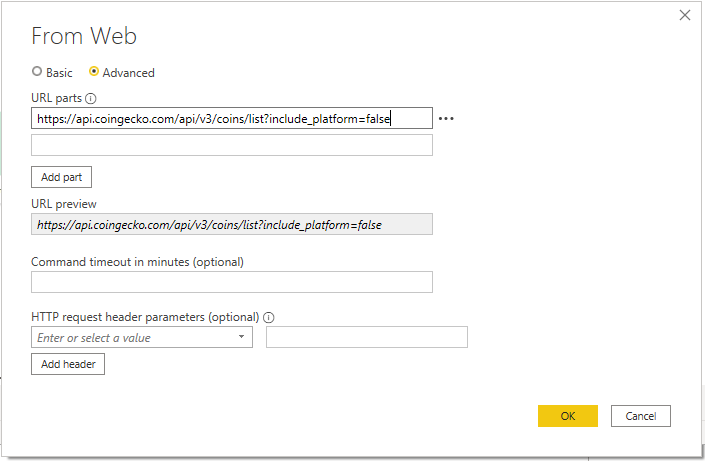Click the empty header value text field

[x=366, y=338]
